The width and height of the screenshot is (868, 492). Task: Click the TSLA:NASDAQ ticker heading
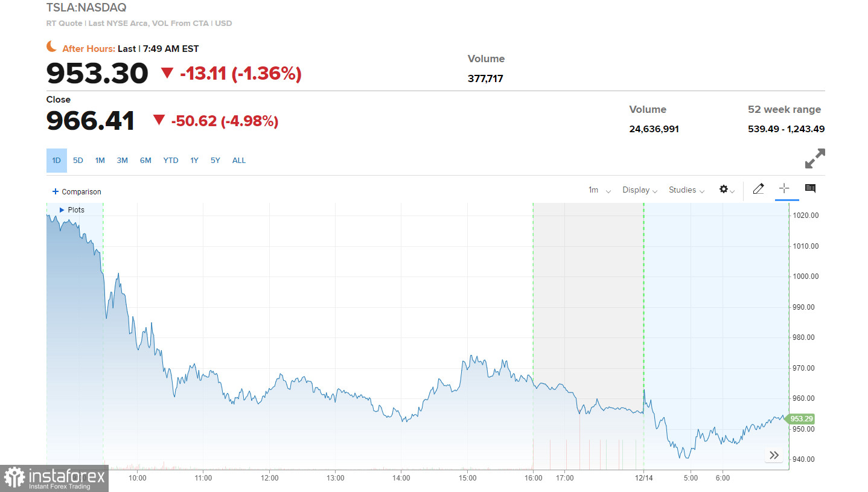coord(86,8)
